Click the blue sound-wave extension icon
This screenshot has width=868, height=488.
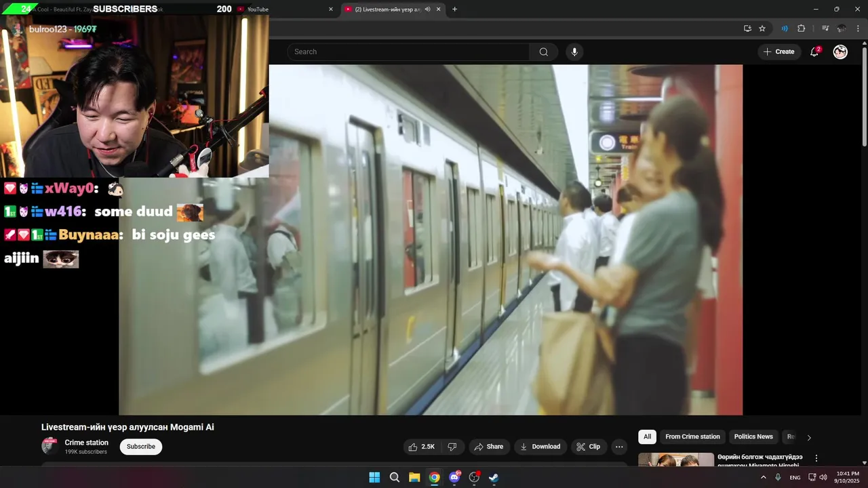pyautogui.click(x=785, y=28)
